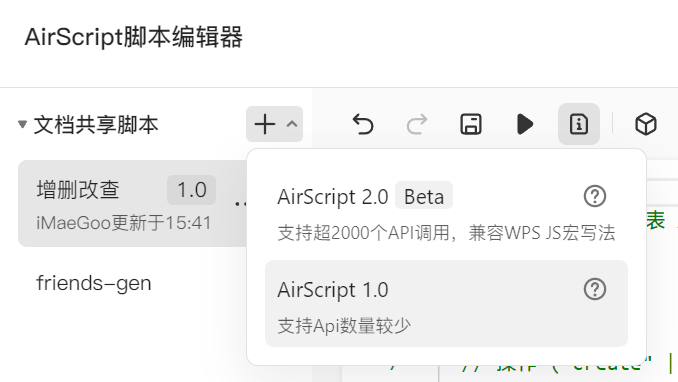Open help for AirScript 2.0
This screenshot has width=678, height=382.
(x=595, y=196)
